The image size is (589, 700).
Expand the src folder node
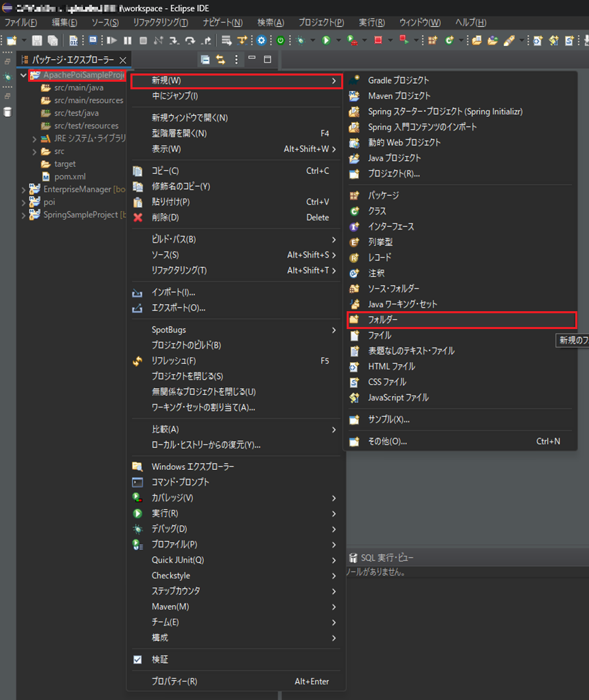point(34,152)
